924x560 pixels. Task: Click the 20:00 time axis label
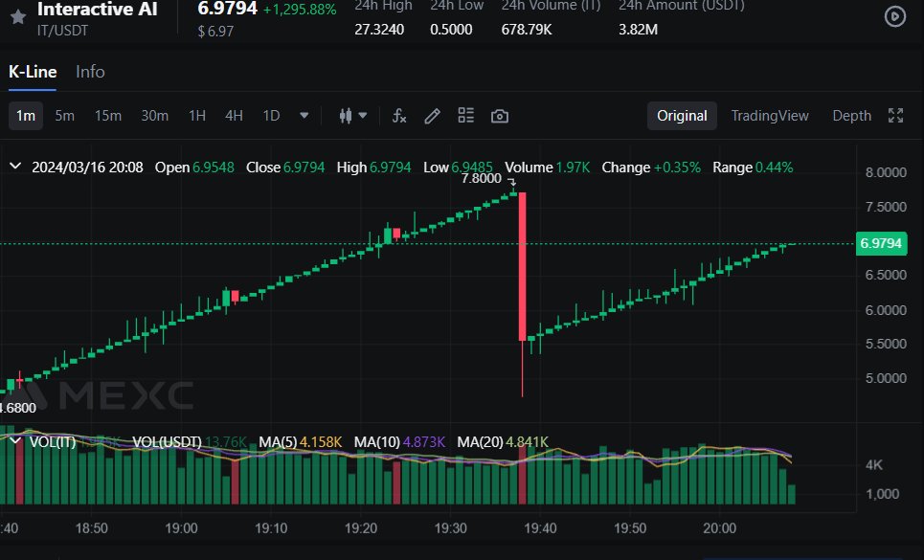click(719, 528)
